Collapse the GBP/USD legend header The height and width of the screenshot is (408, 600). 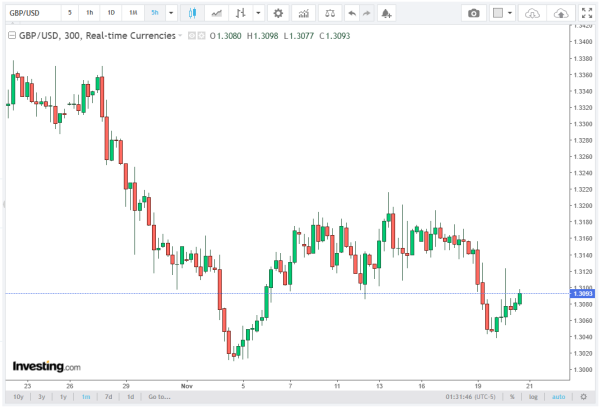click(x=188, y=35)
